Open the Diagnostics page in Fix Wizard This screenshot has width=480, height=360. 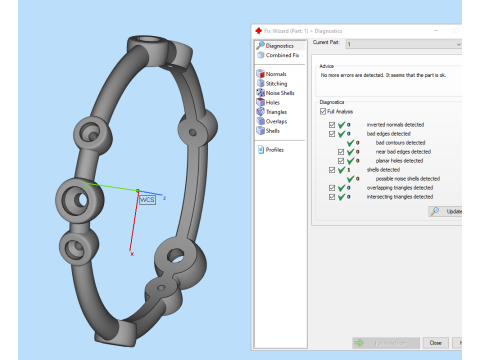[279, 46]
